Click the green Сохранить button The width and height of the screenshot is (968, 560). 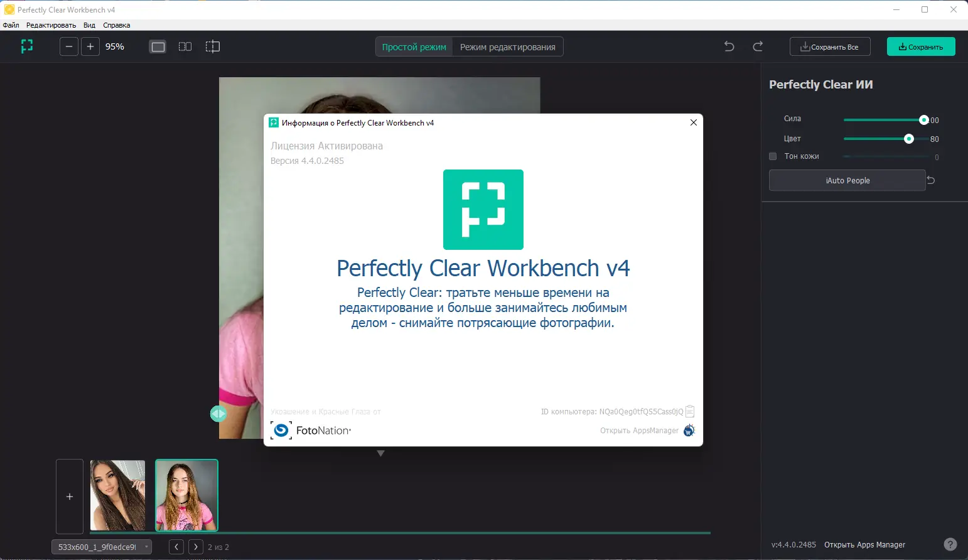920,46
